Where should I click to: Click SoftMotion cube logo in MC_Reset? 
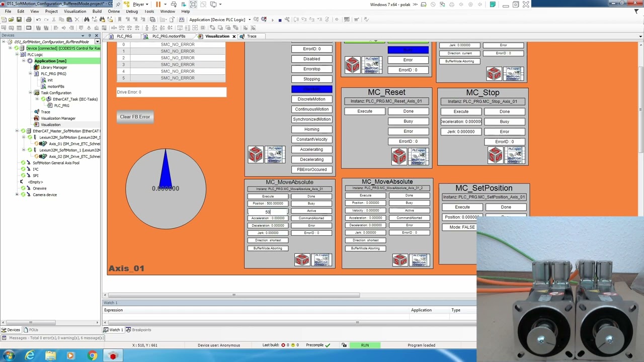(x=399, y=156)
